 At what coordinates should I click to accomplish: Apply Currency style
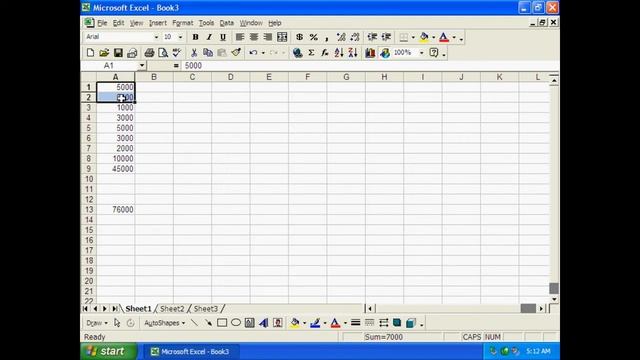pos(299,37)
